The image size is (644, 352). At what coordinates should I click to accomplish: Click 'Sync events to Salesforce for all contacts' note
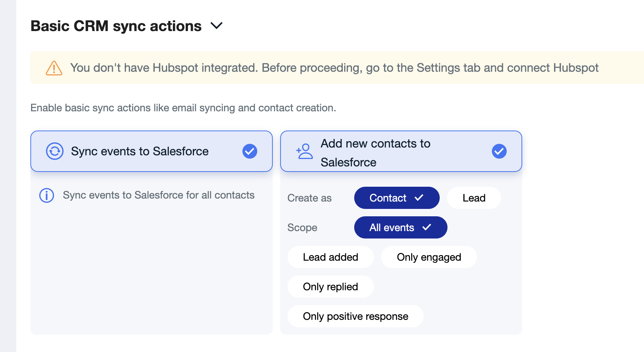(159, 195)
